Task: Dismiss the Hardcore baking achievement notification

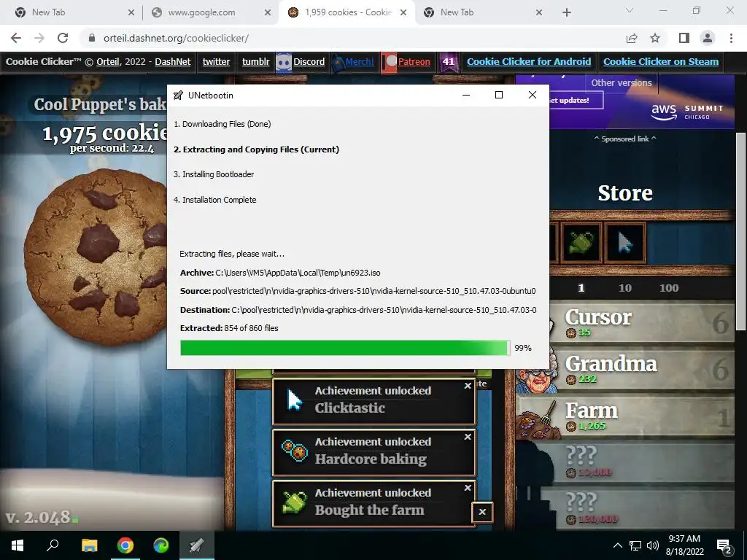Action: [468, 437]
